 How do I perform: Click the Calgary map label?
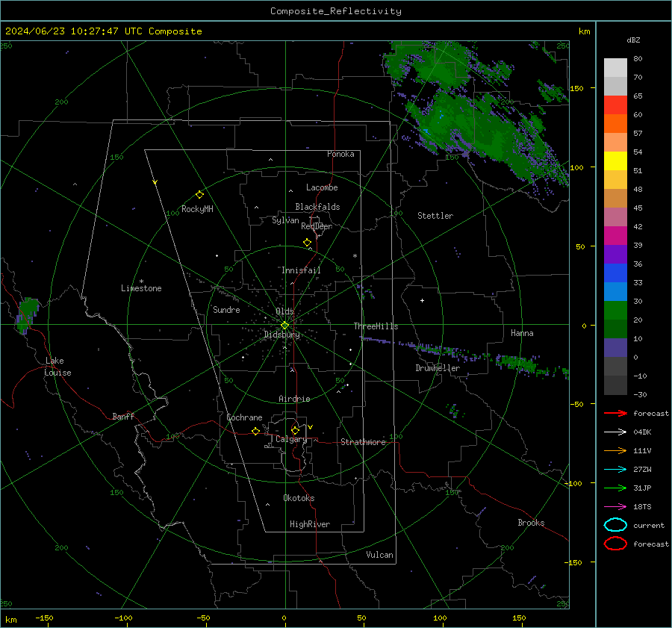click(x=291, y=439)
